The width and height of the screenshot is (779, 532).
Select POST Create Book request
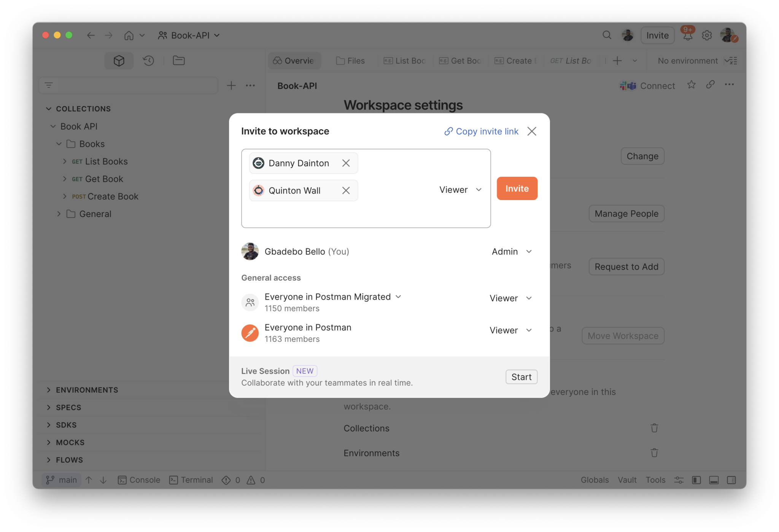(x=105, y=197)
